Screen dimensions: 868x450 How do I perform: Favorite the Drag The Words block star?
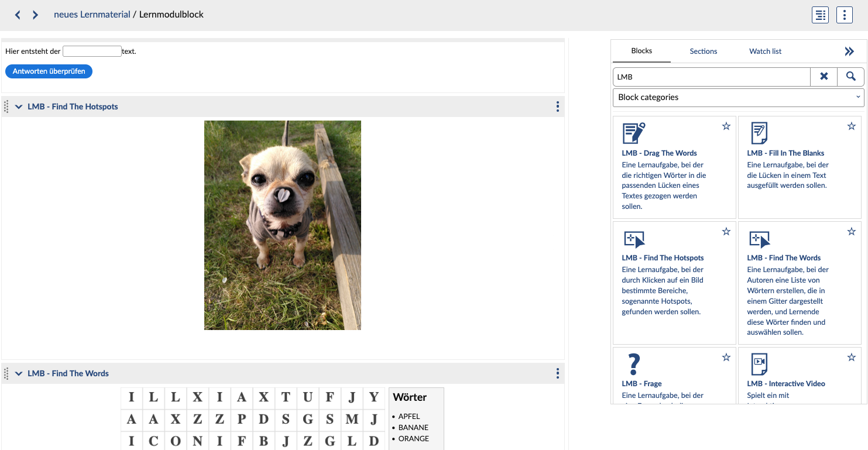(726, 126)
